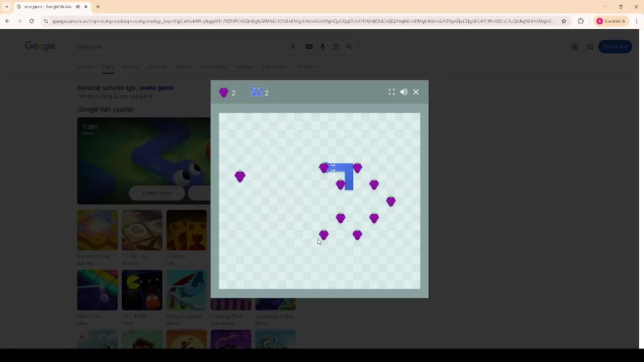644x362 pixels.
Task: Open Google quick settings gear
Action: tap(575, 47)
